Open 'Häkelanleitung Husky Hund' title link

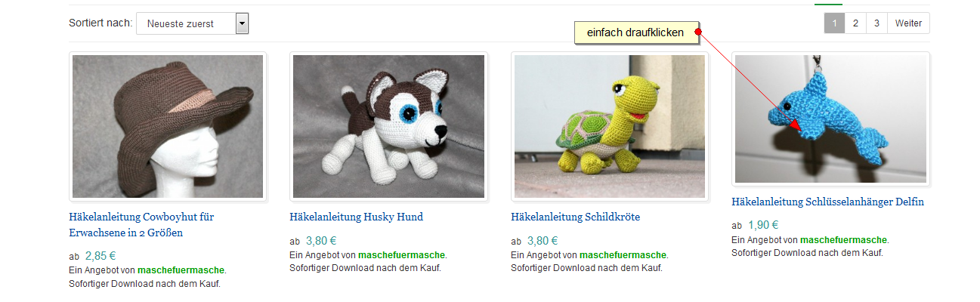(357, 217)
